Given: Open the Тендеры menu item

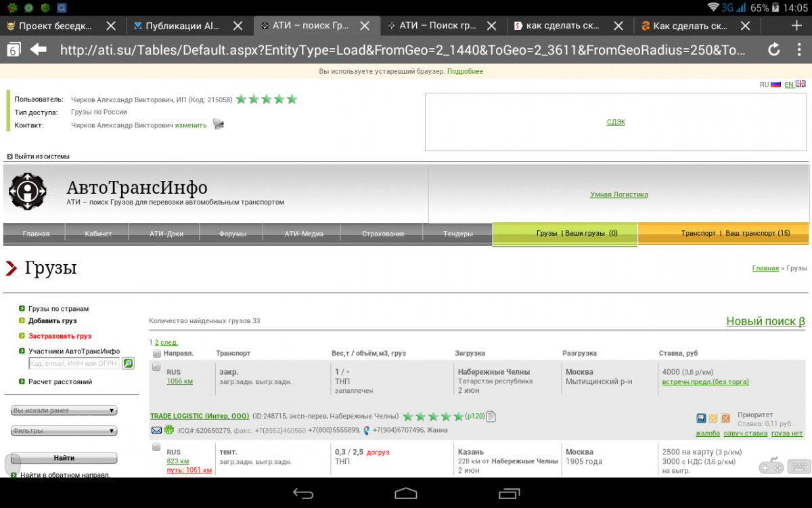Looking at the screenshot, I should [x=458, y=234].
